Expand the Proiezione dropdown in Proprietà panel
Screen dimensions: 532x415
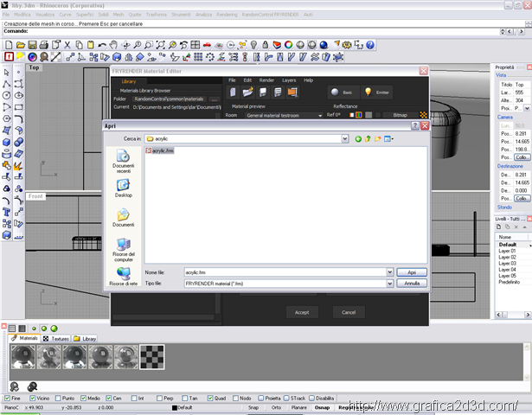527,108
